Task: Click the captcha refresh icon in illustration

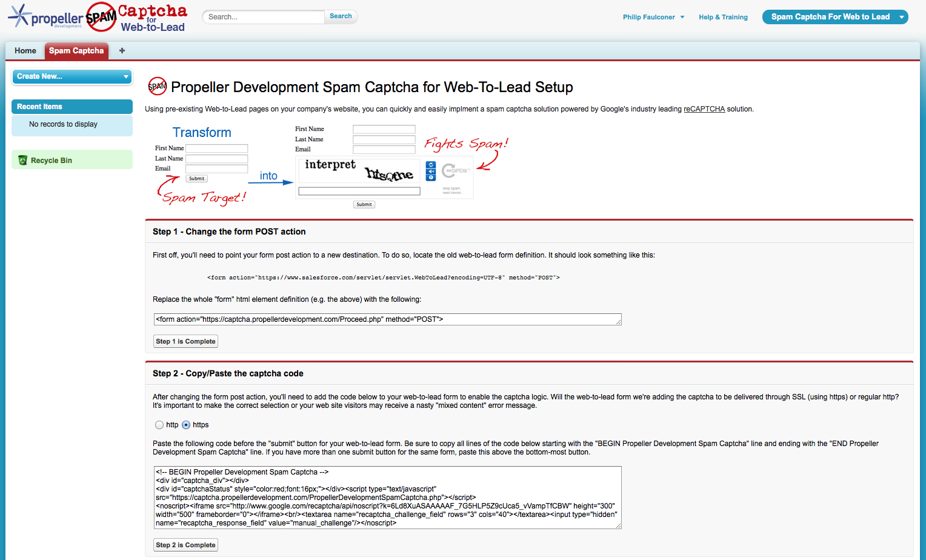Action: coord(431,165)
